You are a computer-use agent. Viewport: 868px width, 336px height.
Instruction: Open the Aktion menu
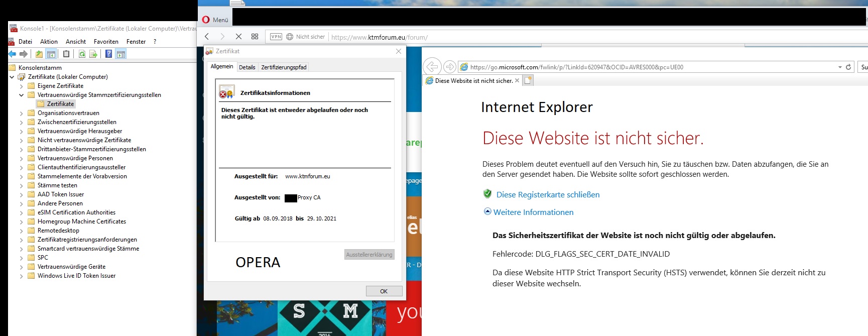pos(49,42)
